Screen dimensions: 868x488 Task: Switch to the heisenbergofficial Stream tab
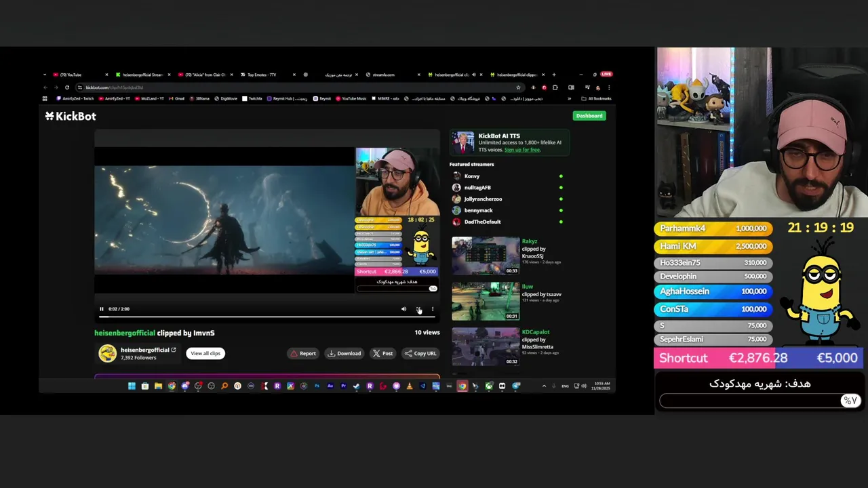click(142, 75)
